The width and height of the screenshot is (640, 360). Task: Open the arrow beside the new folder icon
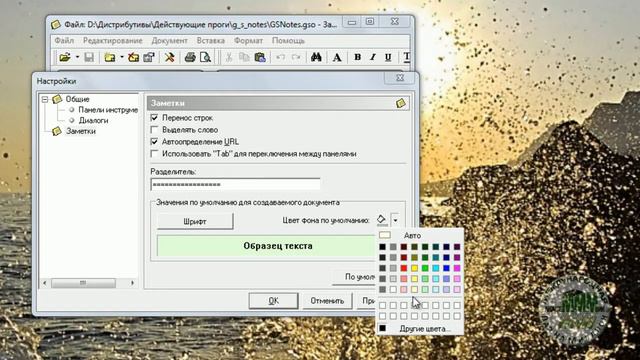coord(121,57)
